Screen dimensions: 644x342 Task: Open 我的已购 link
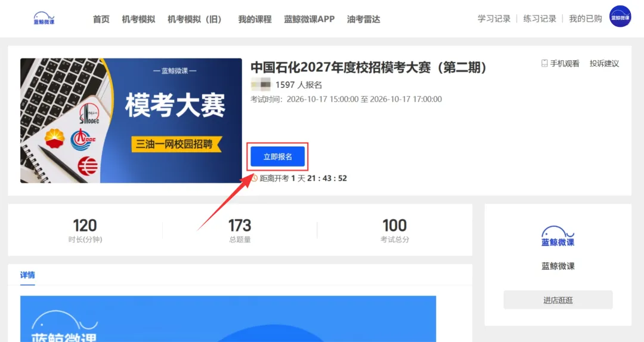[585, 19]
